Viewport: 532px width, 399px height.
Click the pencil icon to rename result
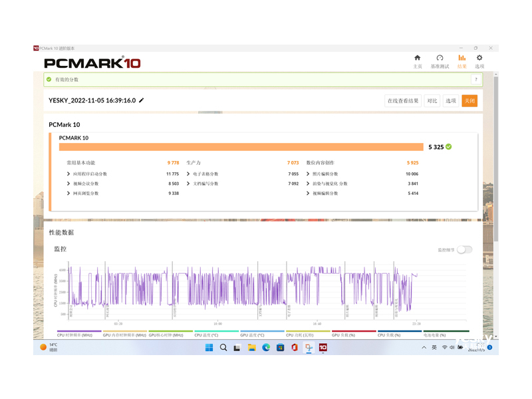(x=142, y=100)
